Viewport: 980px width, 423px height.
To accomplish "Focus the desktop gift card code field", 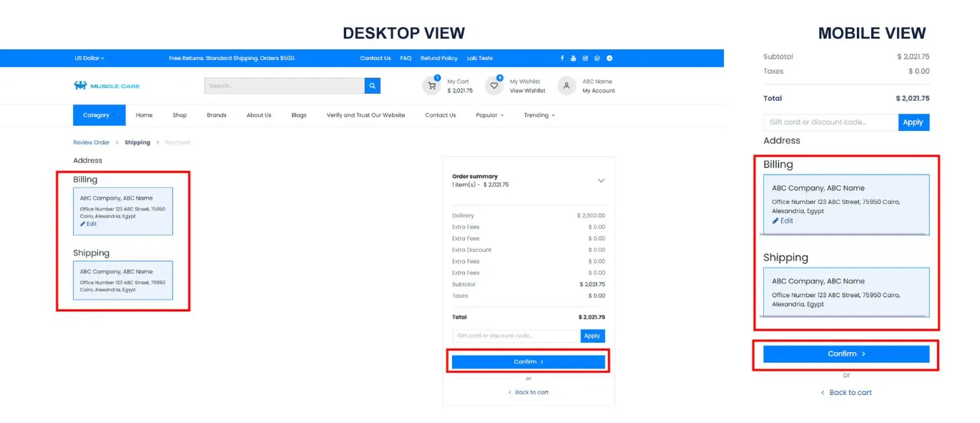I will click(x=516, y=336).
